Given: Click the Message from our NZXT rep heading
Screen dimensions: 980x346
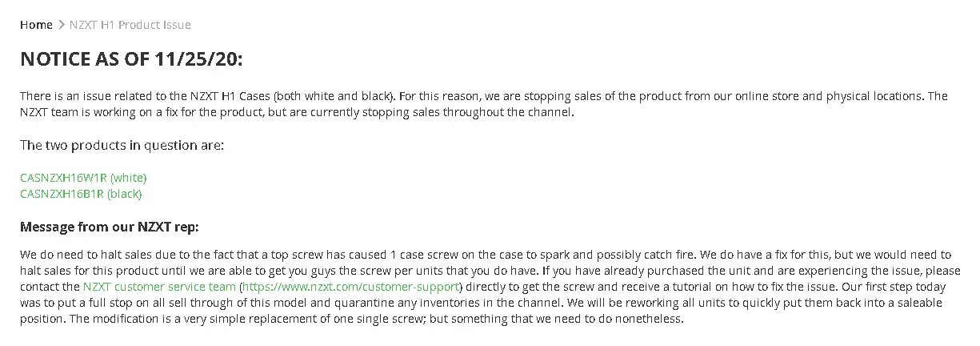Looking at the screenshot, I should (x=109, y=227).
